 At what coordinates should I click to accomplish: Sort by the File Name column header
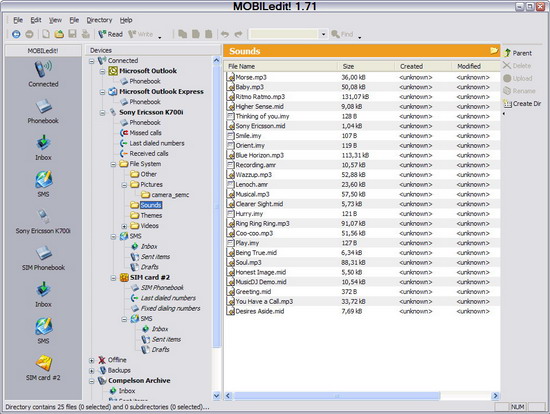click(x=281, y=66)
